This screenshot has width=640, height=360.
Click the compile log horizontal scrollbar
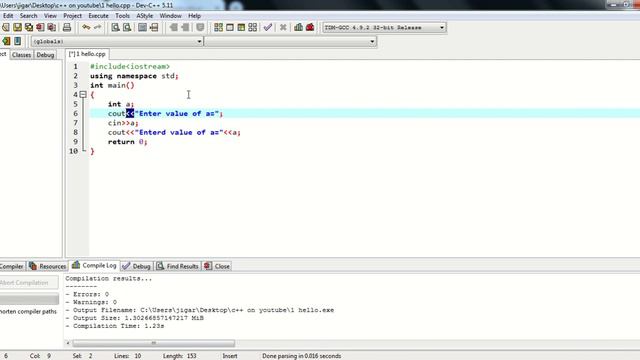pyautogui.click(x=153, y=343)
